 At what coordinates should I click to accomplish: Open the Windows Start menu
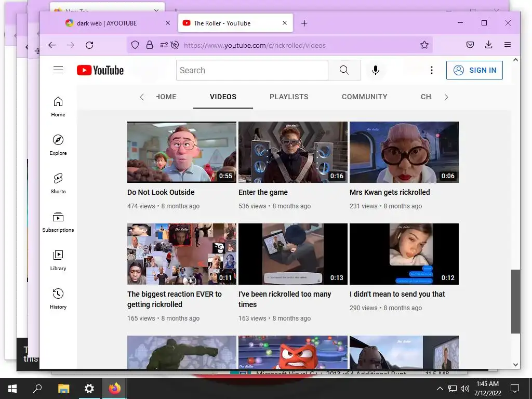click(x=12, y=389)
